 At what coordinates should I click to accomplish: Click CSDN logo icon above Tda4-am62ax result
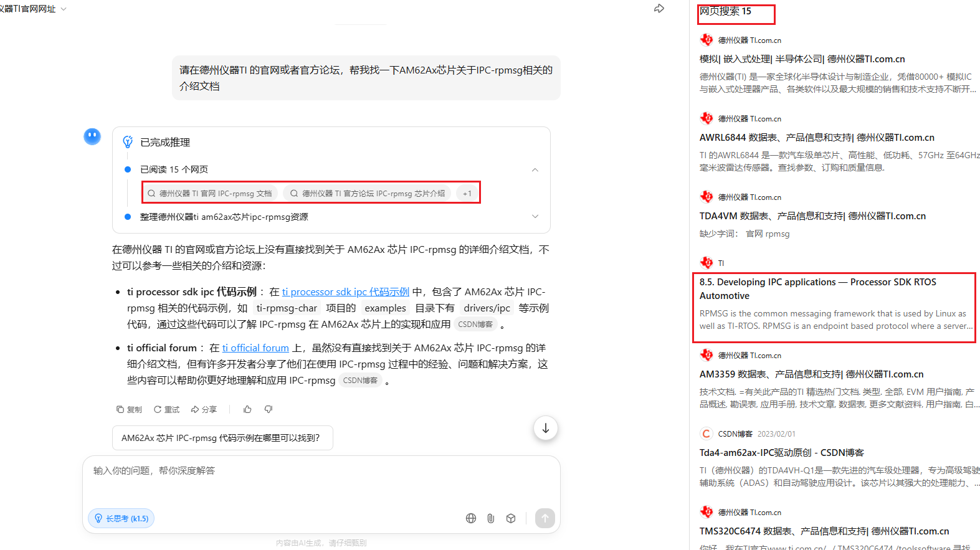[x=706, y=434]
